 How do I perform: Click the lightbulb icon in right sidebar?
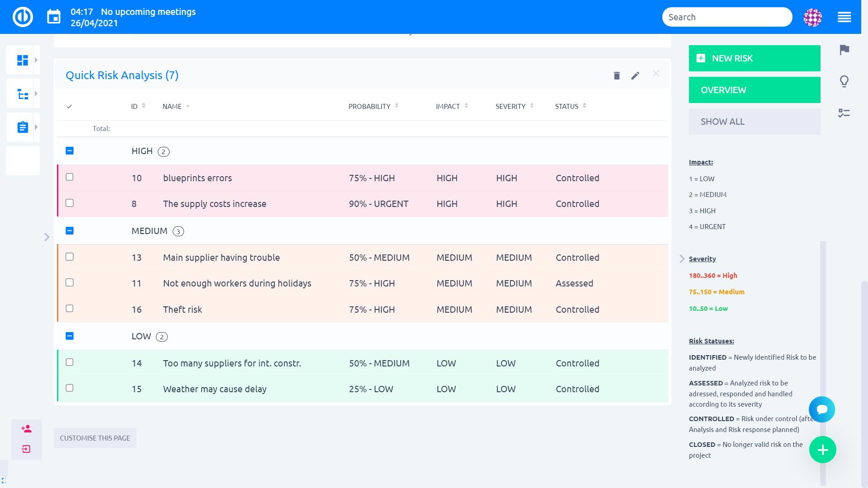(844, 81)
